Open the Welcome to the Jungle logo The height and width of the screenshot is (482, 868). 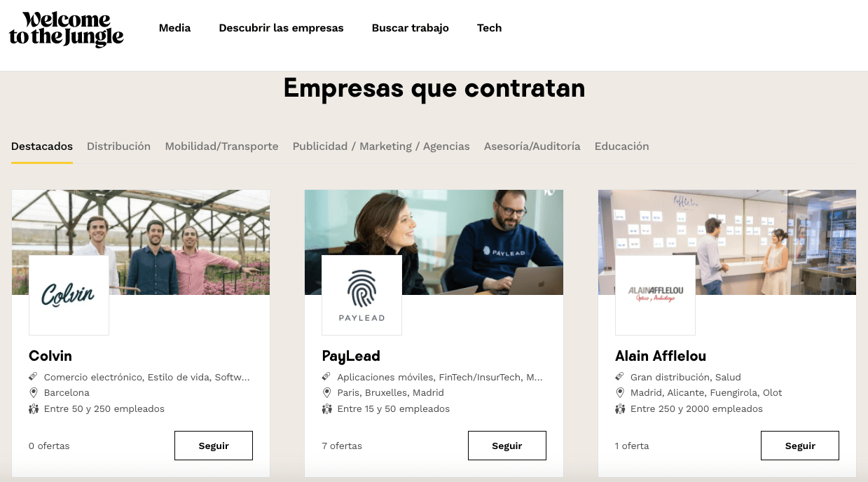pyautogui.click(x=67, y=29)
